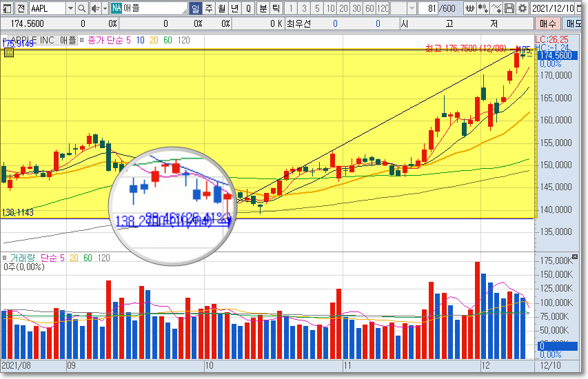This screenshot has height=379, width=588.
Task: Click the panel collapse icon at toolbar start
Action: point(7,8)
